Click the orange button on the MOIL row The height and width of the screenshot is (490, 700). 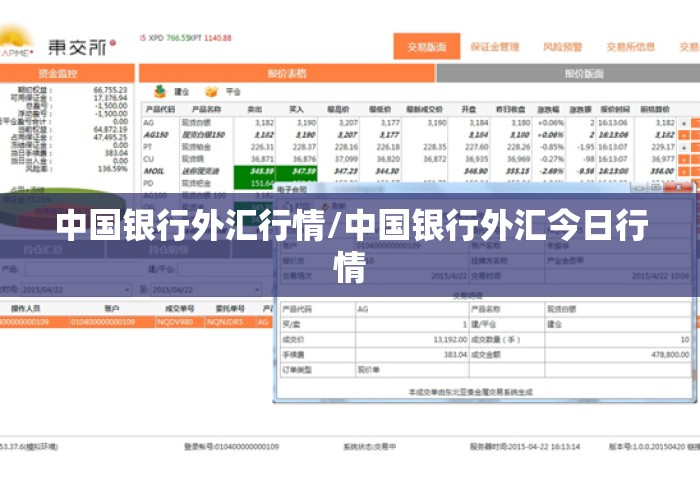pos(683,171)
